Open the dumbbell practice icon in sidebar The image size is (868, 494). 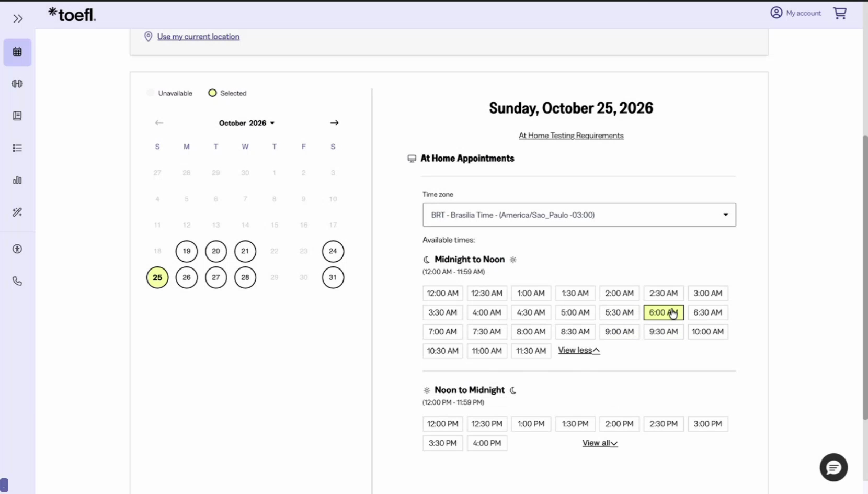coord(17,84)
